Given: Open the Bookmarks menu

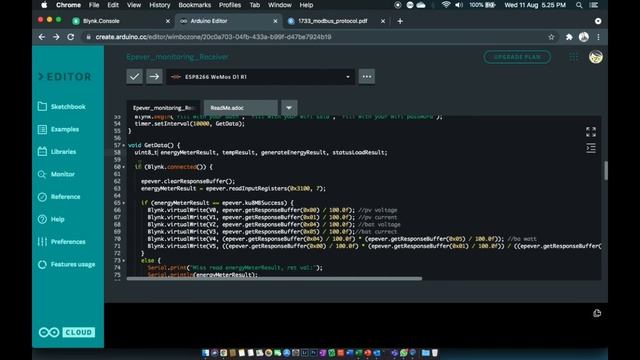Looking at the screenshot, I should (x=195, y=5).
